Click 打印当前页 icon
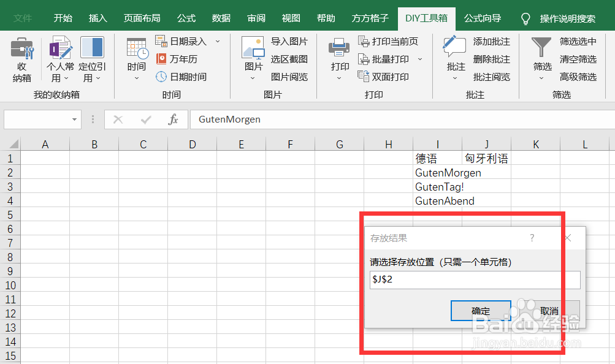Screen dimensions: 615x364 [x=364, y=41]
